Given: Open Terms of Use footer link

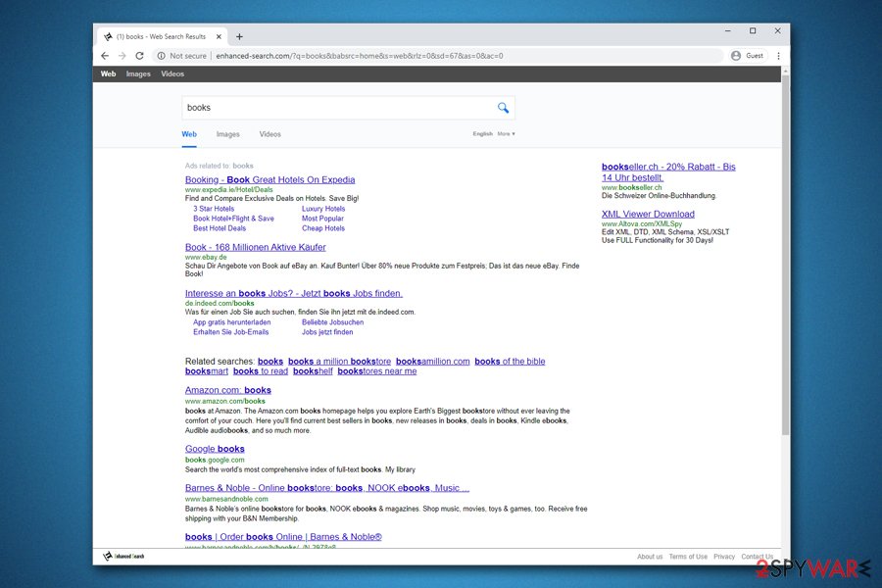Looking at the screenshot, I should (688, 557).
